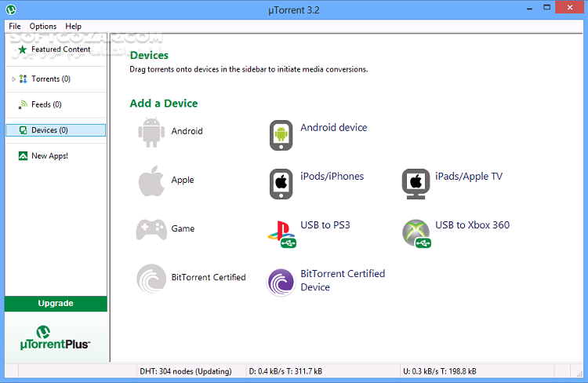Click the µTorrent title bar logo icon
The height and width of the screenshot is (383, 588).
tap(11, 9)
